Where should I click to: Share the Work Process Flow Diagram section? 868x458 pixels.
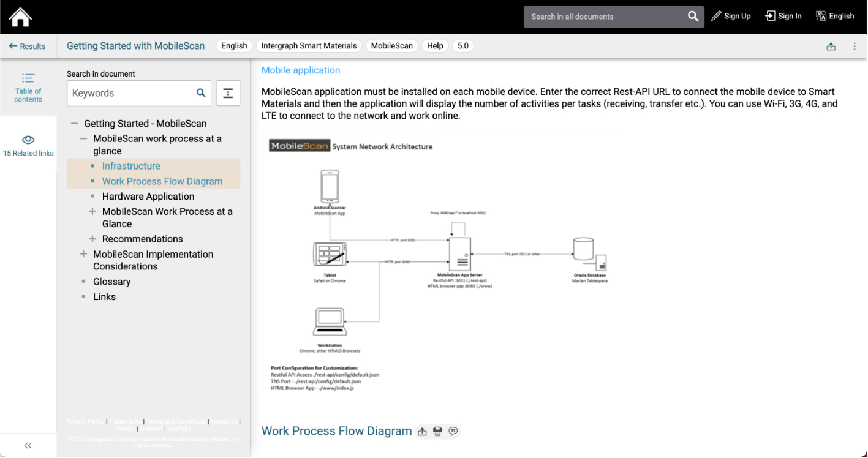tap(422, 432)
